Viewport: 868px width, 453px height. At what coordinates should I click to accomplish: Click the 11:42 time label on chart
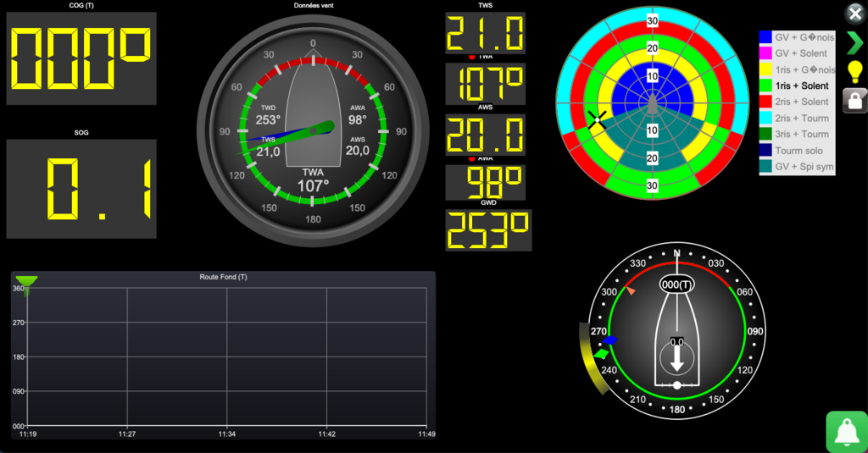click(x=326, y=434)
